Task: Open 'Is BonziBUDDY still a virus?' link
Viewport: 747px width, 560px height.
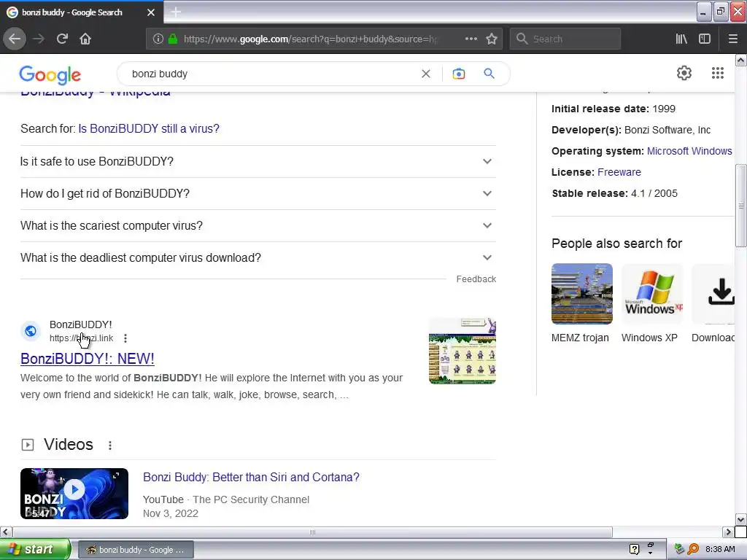Action: coord(149,128)
